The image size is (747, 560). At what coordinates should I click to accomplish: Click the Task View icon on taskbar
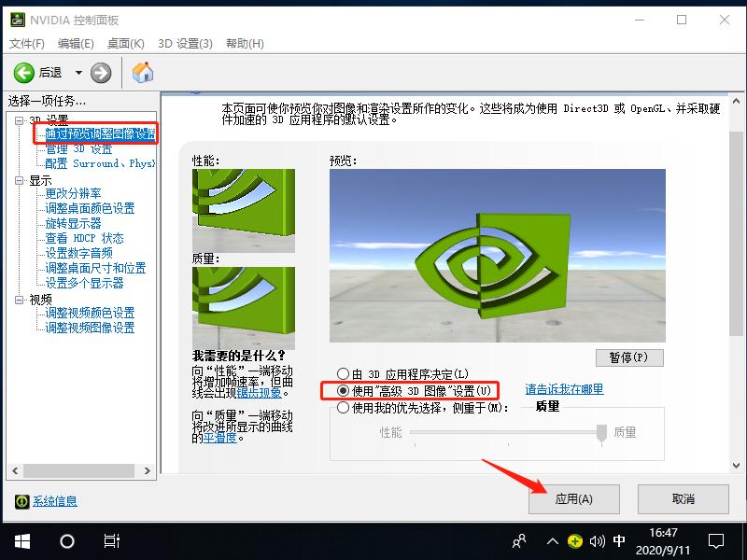(112, 541)
